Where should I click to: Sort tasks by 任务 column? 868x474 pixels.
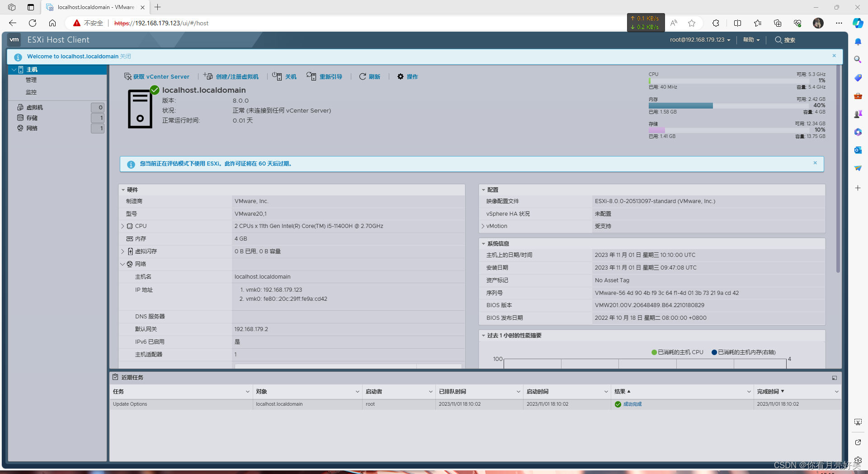coord(118,392)
